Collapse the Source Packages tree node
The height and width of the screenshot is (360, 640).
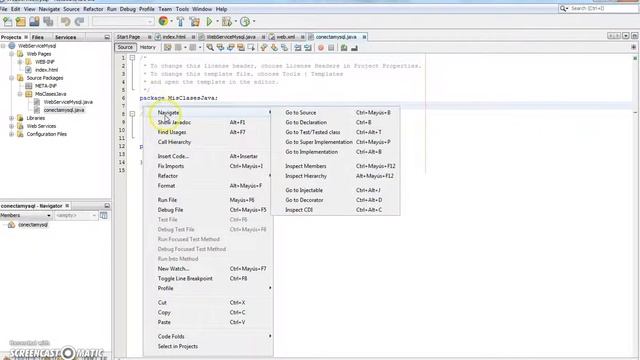(11, 78)
